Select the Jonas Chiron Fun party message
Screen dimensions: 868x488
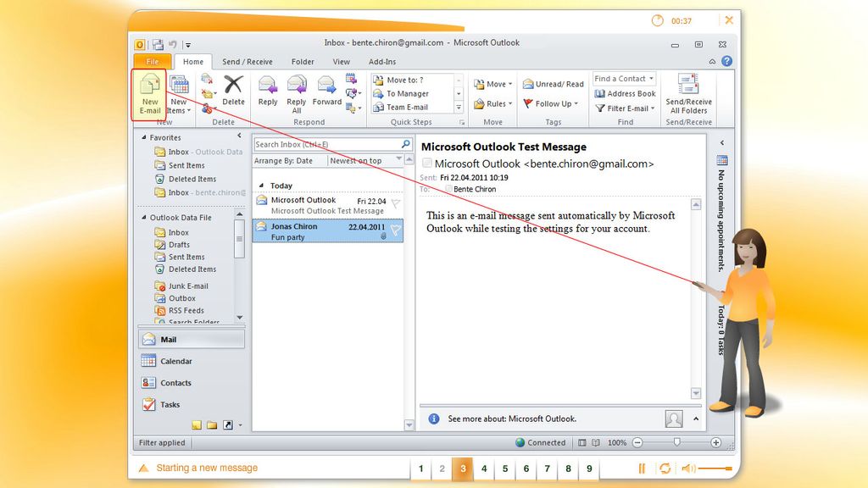click(x=328, y=231)
